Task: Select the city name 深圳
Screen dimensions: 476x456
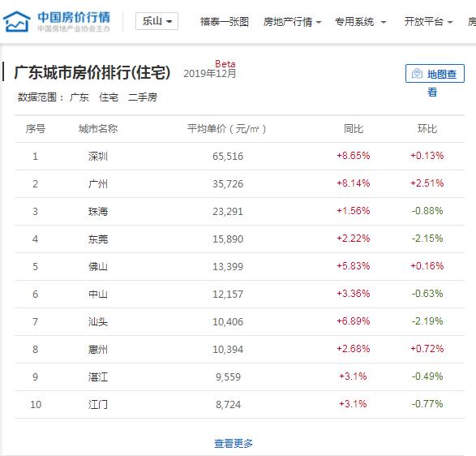Action: click(98, 157)
